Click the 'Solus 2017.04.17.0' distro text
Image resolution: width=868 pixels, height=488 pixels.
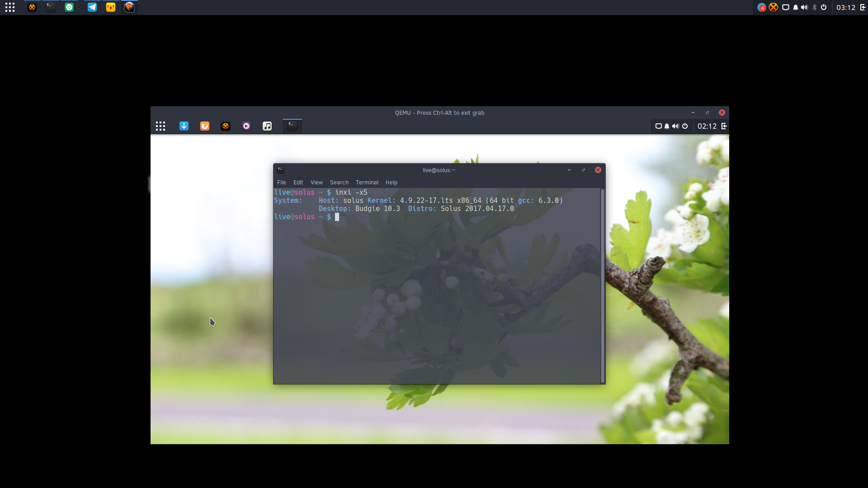(x=477, y=209)
